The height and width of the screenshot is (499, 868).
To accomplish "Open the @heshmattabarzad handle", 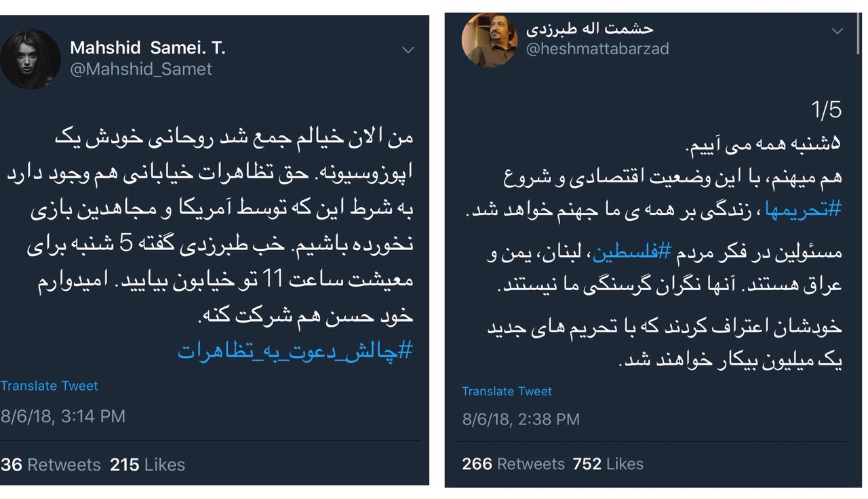I will (597, 49).
